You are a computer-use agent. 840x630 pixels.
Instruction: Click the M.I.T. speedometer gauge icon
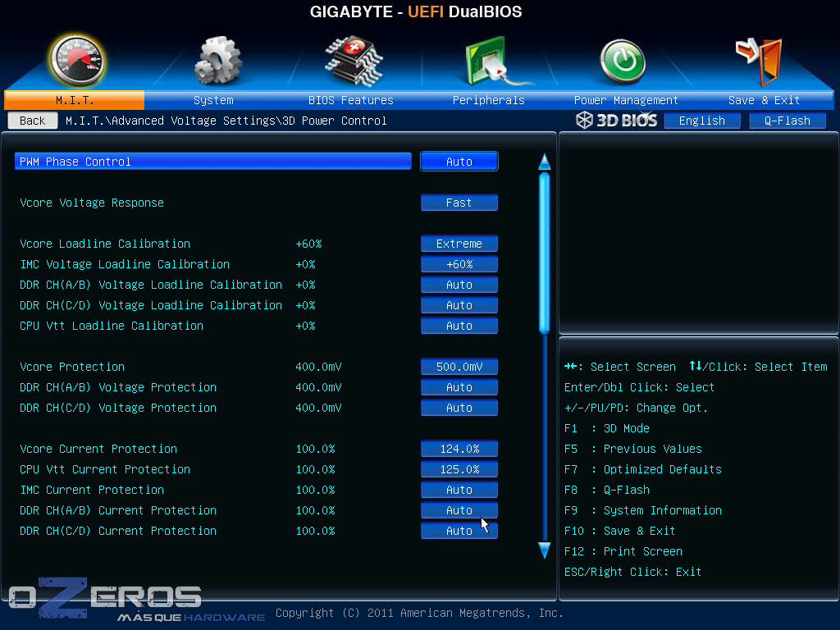tap(75, 60)
